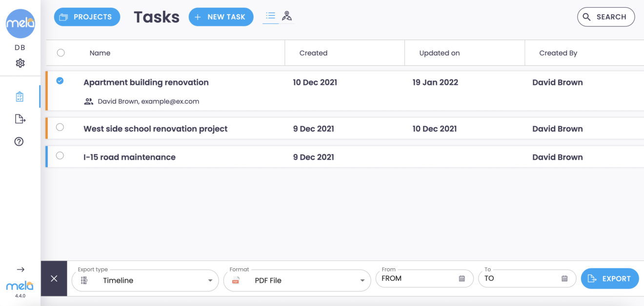The height and width of the screenshot is (306, 644).
Task: Select the list view icon
Action: click(x=270, y=16)
